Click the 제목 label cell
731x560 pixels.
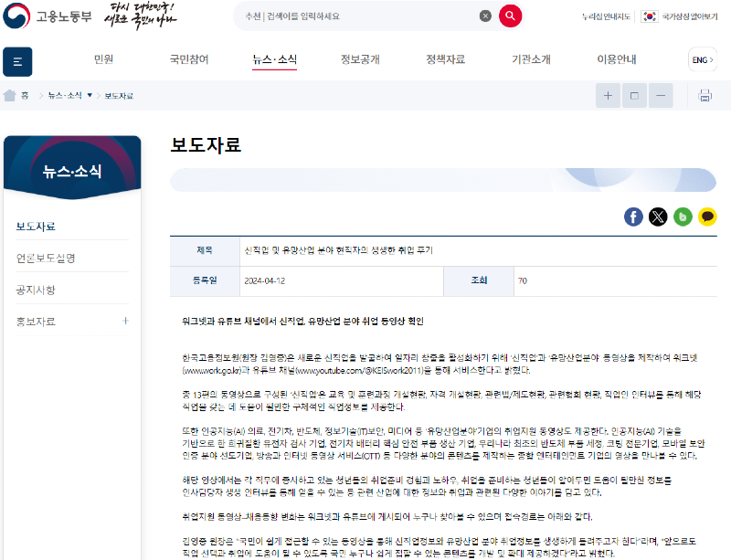coord(205,251)
